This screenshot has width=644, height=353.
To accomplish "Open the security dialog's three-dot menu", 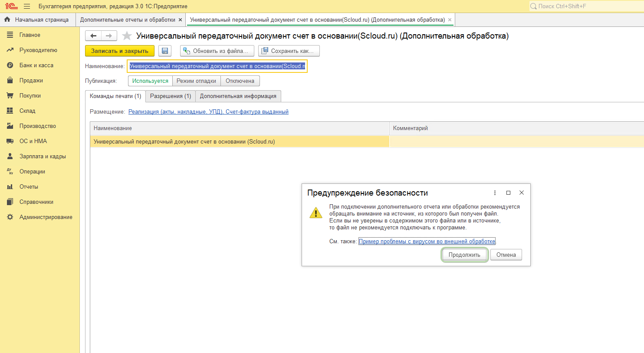I will (495, 193).
